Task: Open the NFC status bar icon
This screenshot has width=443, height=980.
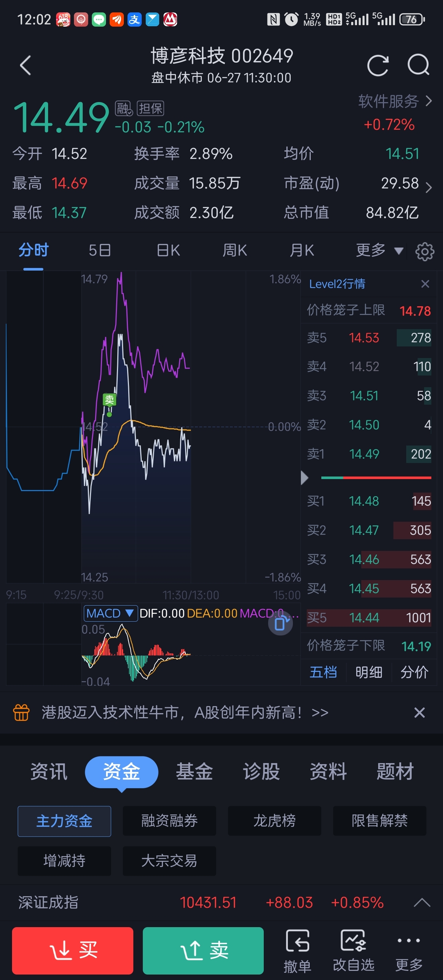Action: (273, 19)
